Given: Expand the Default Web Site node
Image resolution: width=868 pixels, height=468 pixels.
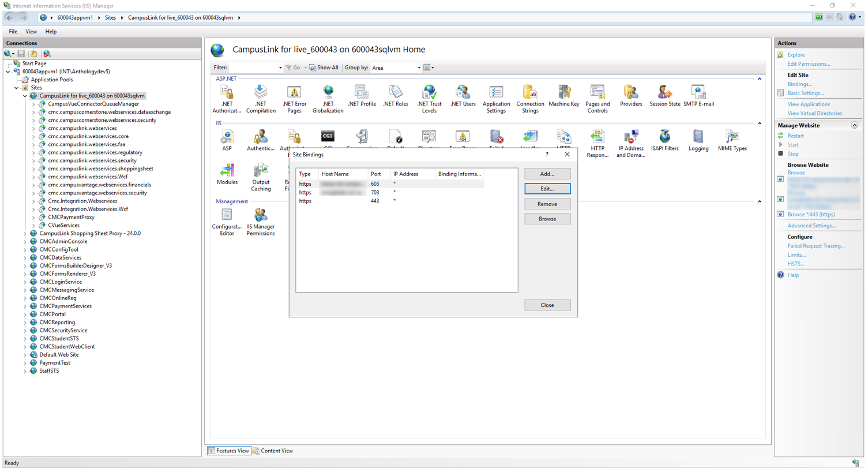Looking at the screenshot, I should (x=25, y=355).
